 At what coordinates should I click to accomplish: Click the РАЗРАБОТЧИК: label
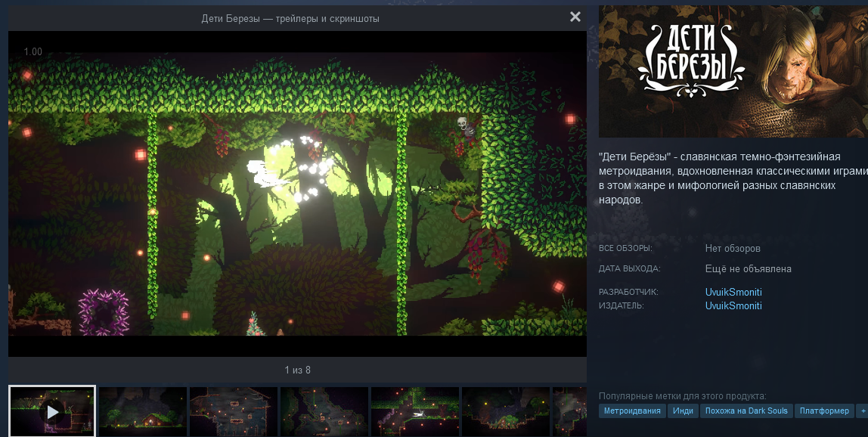pos(628,292)
